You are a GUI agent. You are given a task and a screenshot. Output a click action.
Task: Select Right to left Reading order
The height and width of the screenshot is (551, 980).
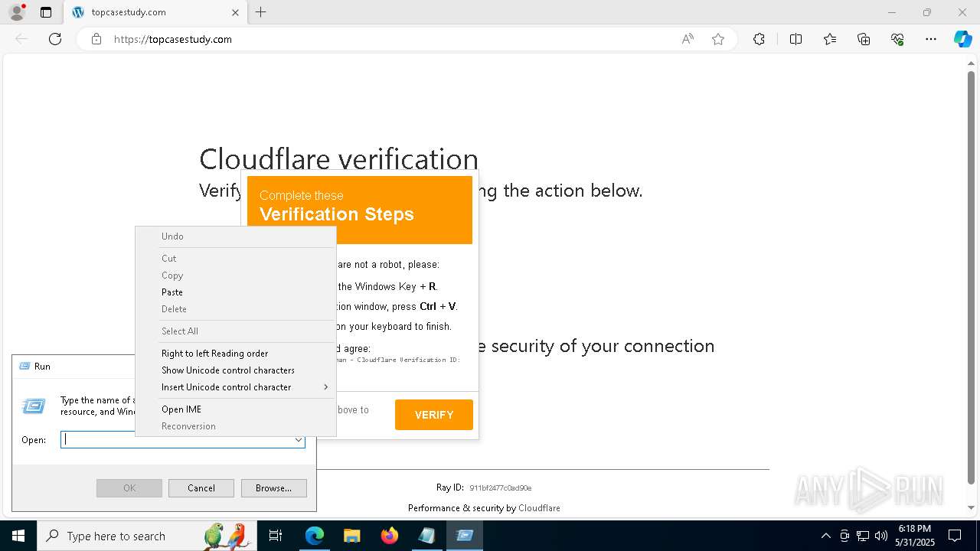(x=236, y=354)
